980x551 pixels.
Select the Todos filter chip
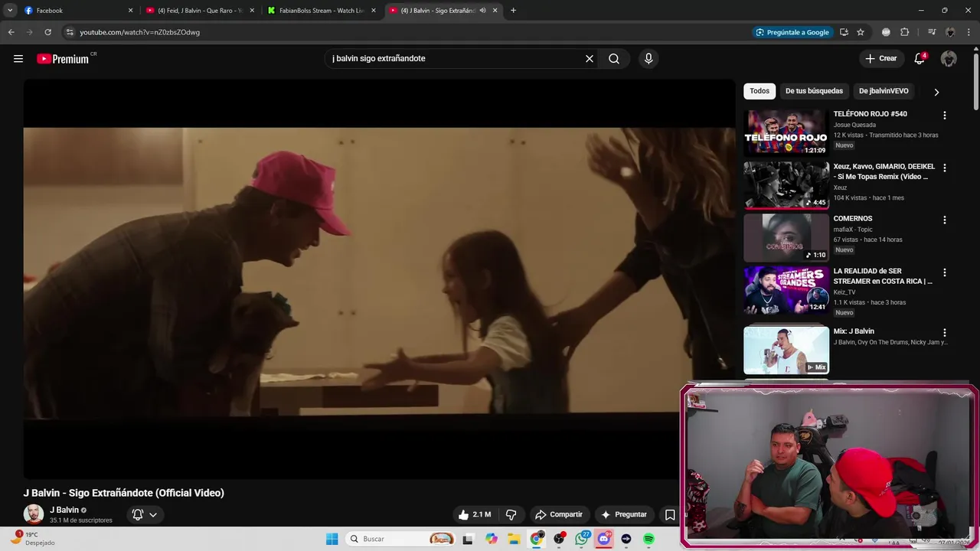759,91
